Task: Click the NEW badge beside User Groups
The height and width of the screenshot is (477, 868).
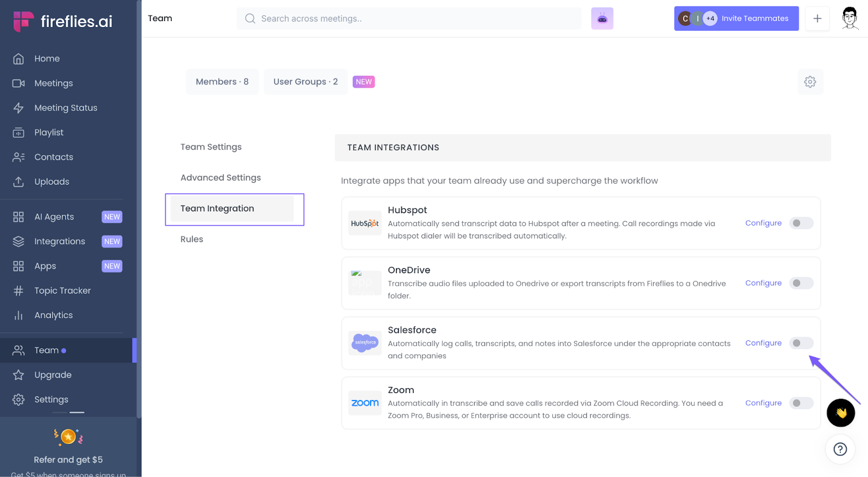Action: click(363, 82)
